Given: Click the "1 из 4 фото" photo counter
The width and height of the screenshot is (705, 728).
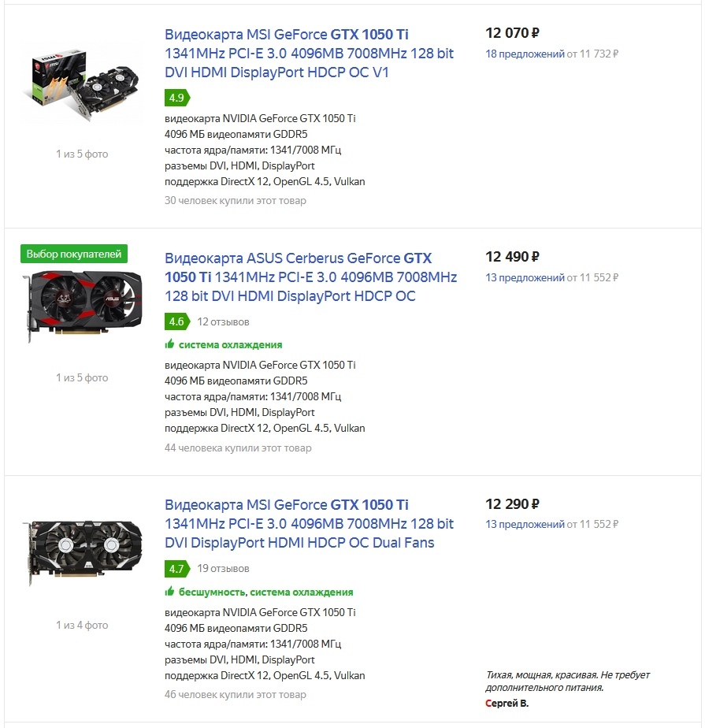Looking at the screenshot, I should point(82,625).
